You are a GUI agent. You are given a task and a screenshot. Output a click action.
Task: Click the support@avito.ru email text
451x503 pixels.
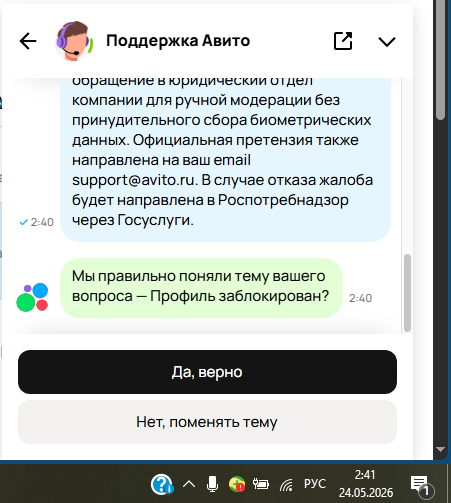(x=133, y=180)
